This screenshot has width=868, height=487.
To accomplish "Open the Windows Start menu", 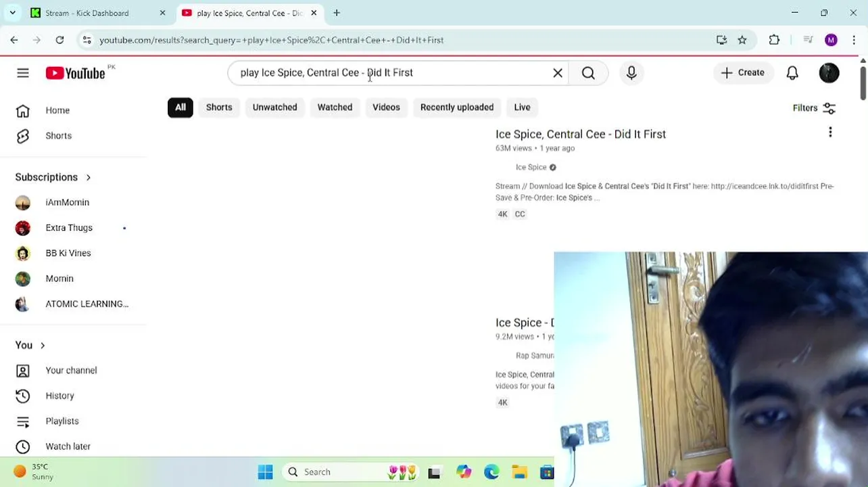I will coord(265,472).
